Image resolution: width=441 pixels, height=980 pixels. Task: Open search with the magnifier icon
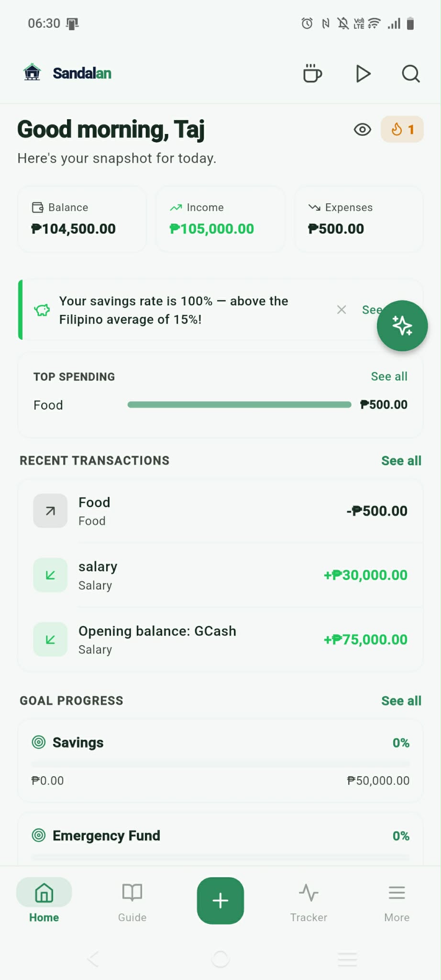[x=410, y=74]
